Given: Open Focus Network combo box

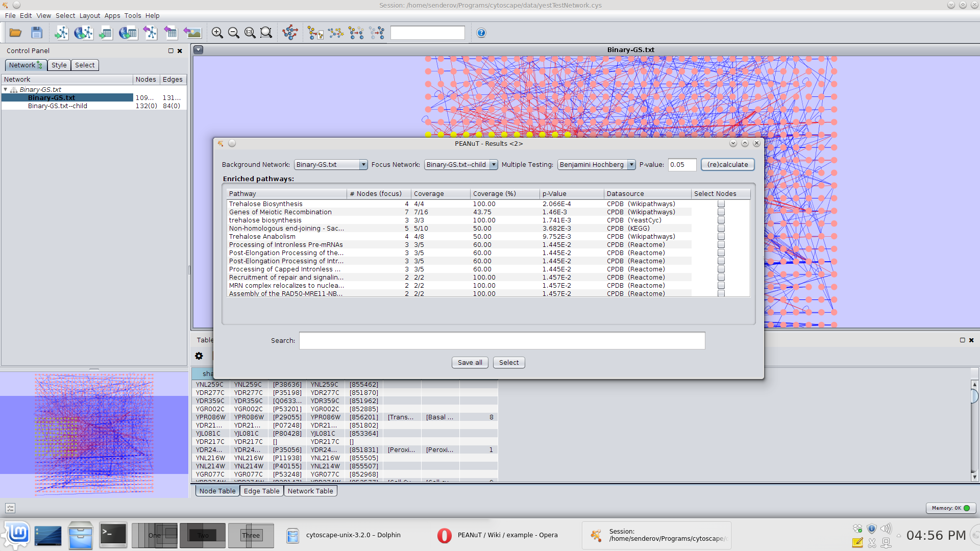Looking at the screenshot, I should 461,164.
